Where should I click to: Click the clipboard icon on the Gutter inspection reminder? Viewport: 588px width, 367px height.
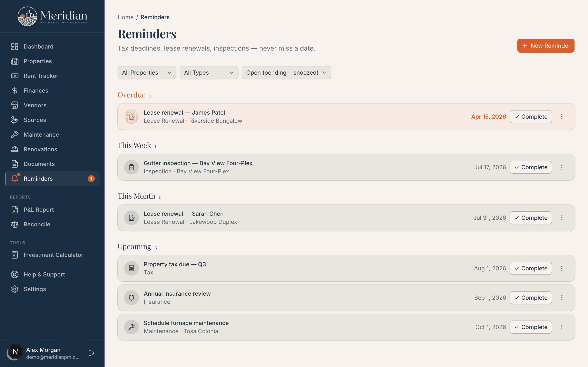point(131,167)
